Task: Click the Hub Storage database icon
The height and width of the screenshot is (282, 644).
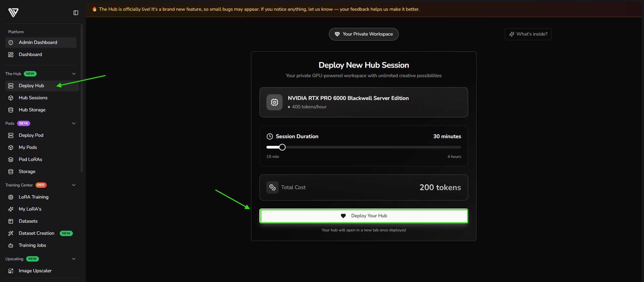Action: (x=11, y=110)
